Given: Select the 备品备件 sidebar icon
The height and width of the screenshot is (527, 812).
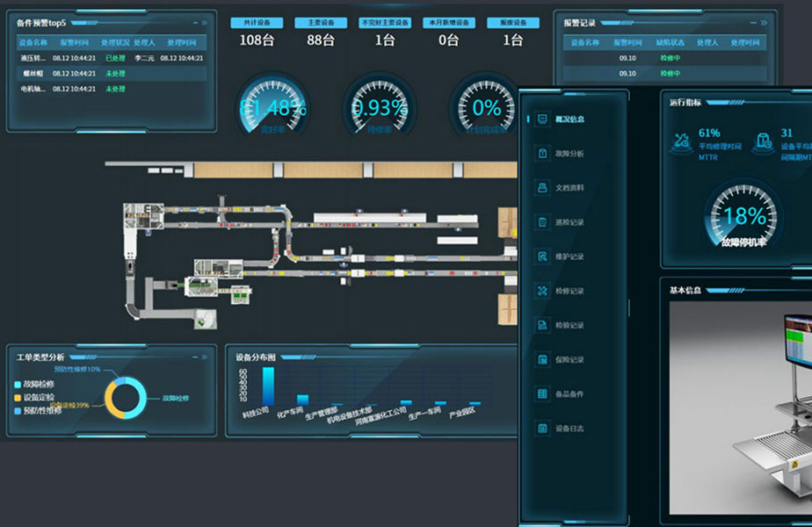Looking at the screenshot, I should [x=542, y=394].
